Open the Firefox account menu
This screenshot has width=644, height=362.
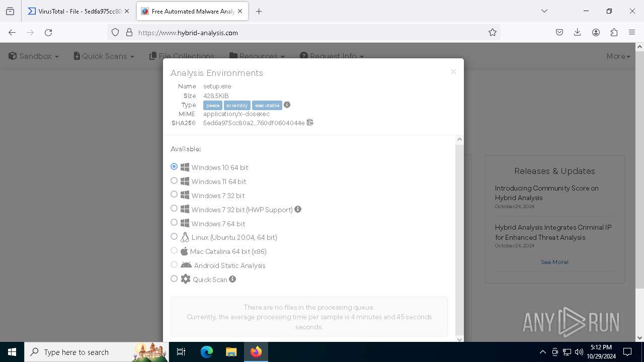[596, 32]
